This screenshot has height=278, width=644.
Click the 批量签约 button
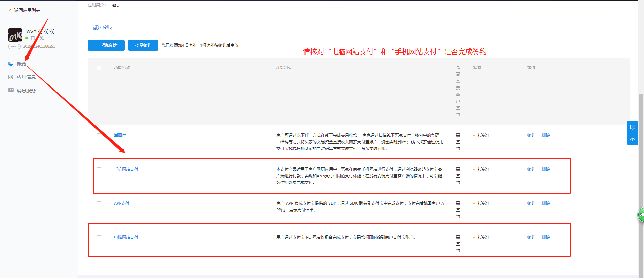(143, 45)
